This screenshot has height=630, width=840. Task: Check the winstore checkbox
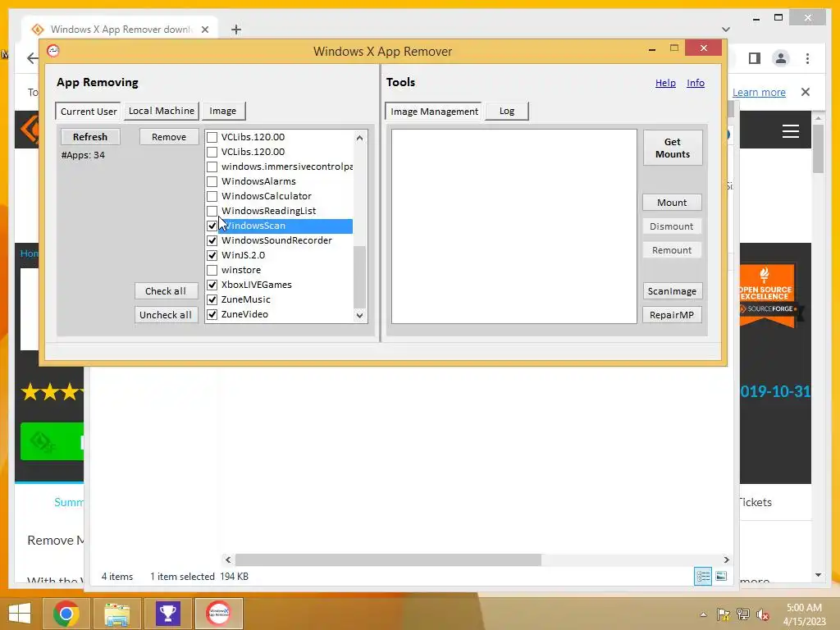coord(212,270)
